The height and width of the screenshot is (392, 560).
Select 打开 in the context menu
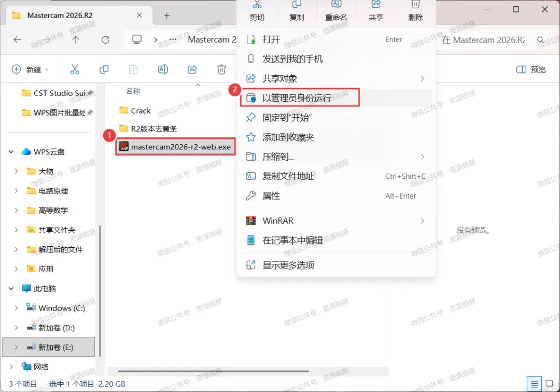point(336,39)
